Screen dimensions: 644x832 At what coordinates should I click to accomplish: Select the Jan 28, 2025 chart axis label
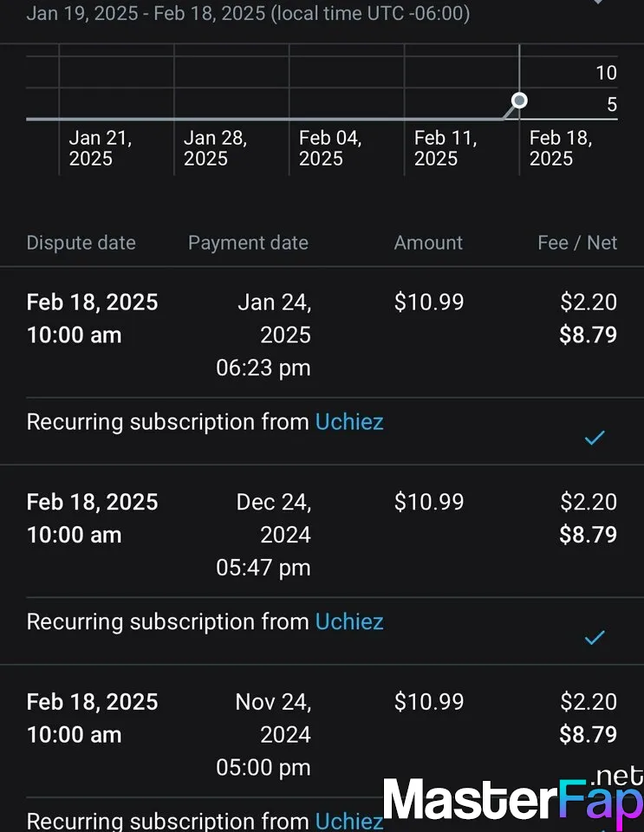(x=215, y=148)
